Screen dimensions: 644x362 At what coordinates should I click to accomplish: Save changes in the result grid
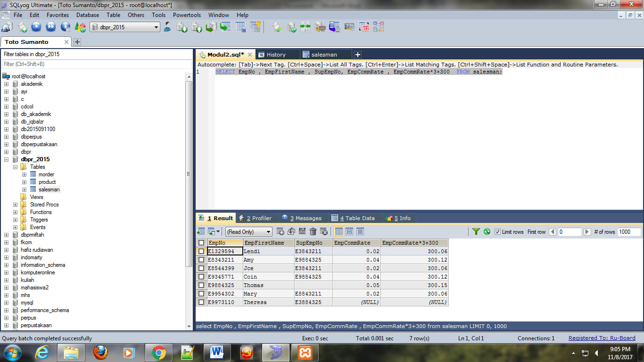click(x=302, y=231)
